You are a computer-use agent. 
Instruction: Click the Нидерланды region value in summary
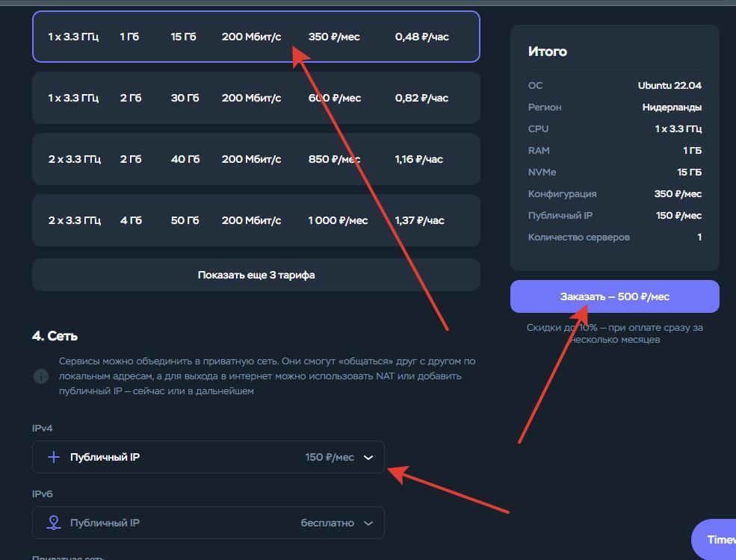pos(671,107)
